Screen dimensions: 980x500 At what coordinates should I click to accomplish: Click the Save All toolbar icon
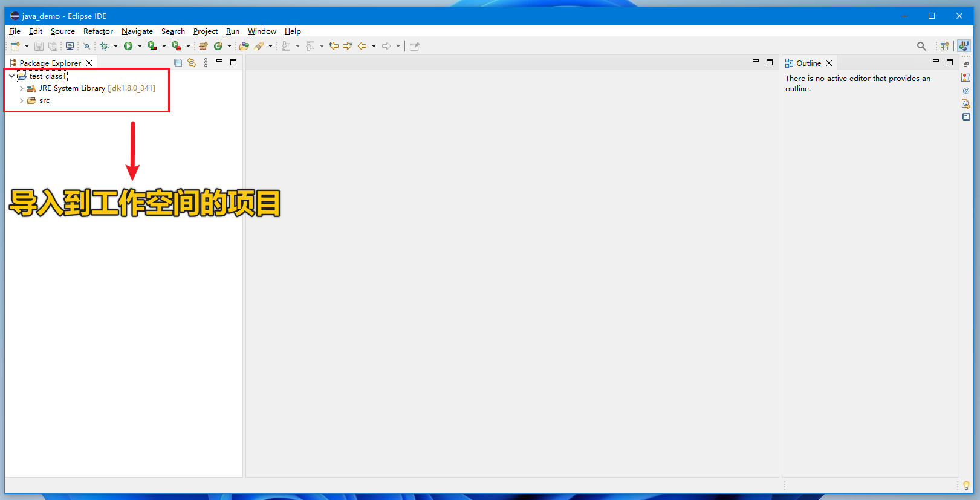pyautogui.click(x=53, y=46)
